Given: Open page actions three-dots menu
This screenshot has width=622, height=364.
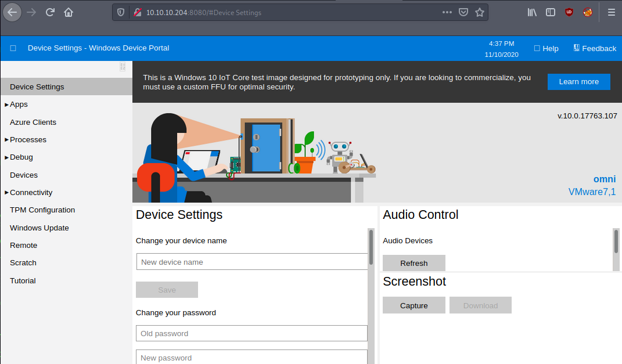Looking at the screenshot, I should 447,12.
